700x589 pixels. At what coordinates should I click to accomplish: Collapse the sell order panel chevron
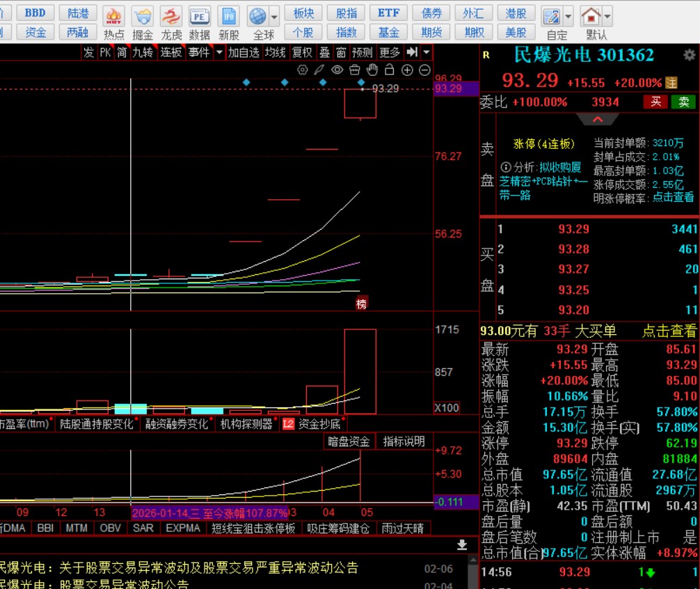pos(598,120)
